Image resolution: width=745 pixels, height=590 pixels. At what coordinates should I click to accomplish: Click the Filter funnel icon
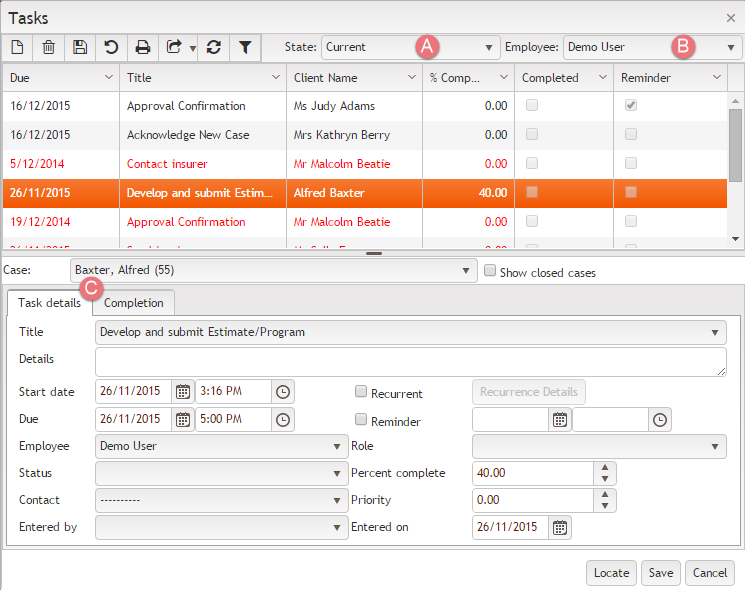click(x=244, y=47)
